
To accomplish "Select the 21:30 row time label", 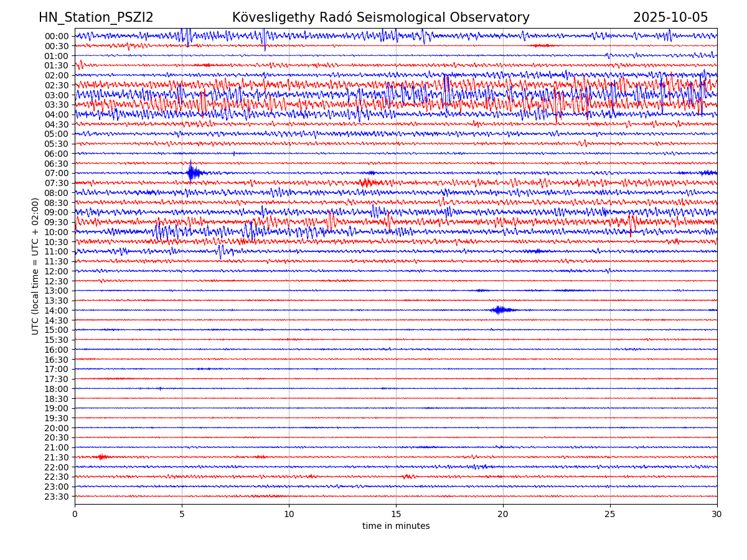I will coord(56,457).
